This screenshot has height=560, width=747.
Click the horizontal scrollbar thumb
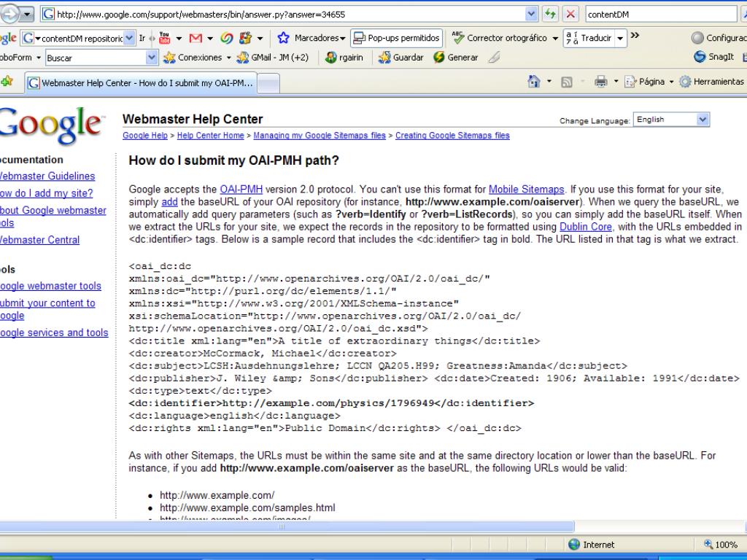(287, 526)
